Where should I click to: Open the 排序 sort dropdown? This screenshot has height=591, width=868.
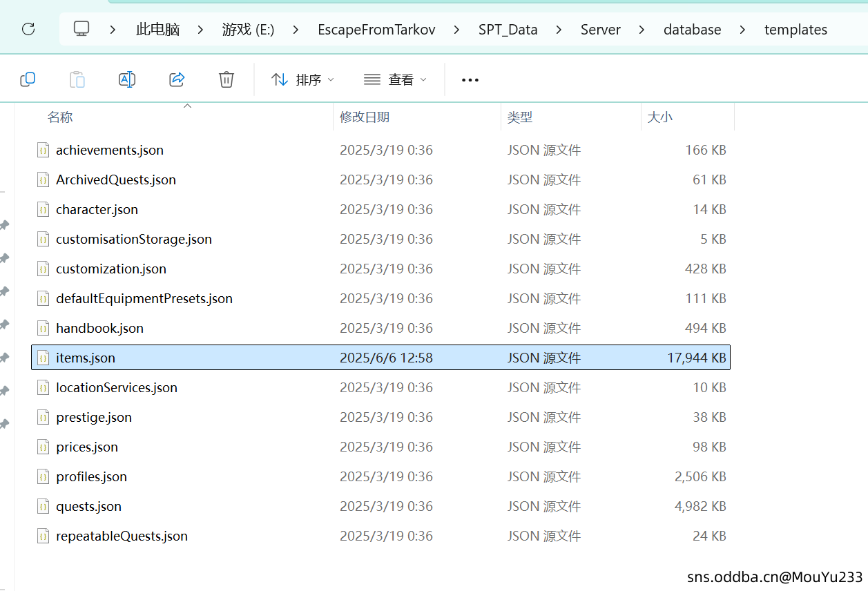[302, 79]
